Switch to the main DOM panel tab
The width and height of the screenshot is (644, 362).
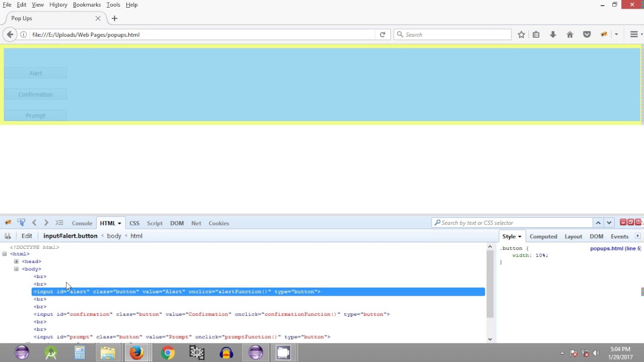click(177, 223)
